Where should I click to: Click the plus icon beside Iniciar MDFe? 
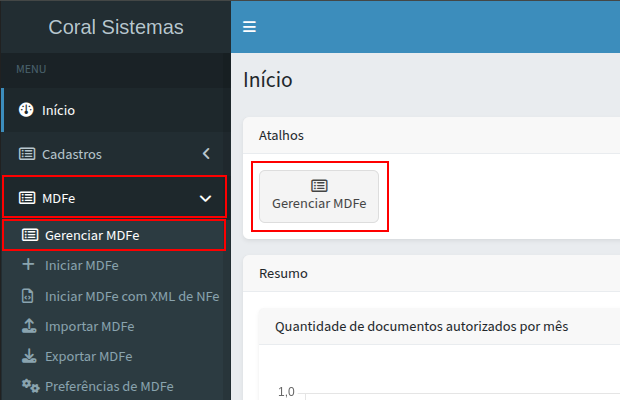tap(28, 266)
